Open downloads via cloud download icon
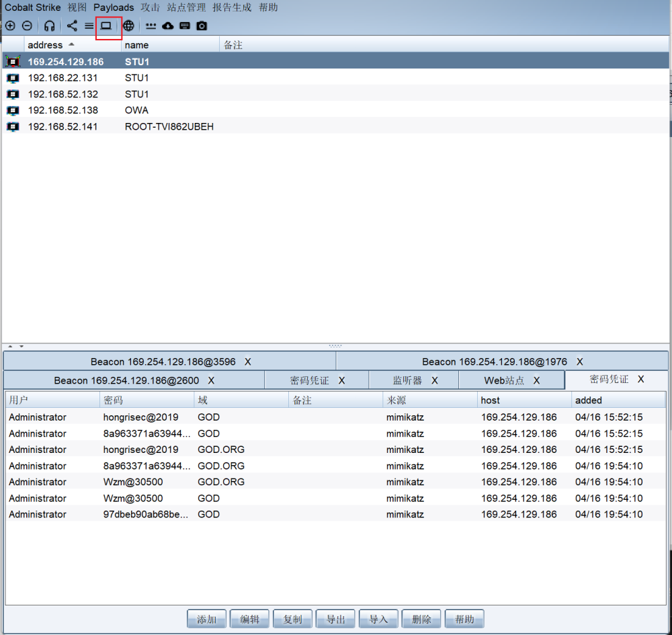The height and width of the screenshot is (635, 672). point(168,26)
